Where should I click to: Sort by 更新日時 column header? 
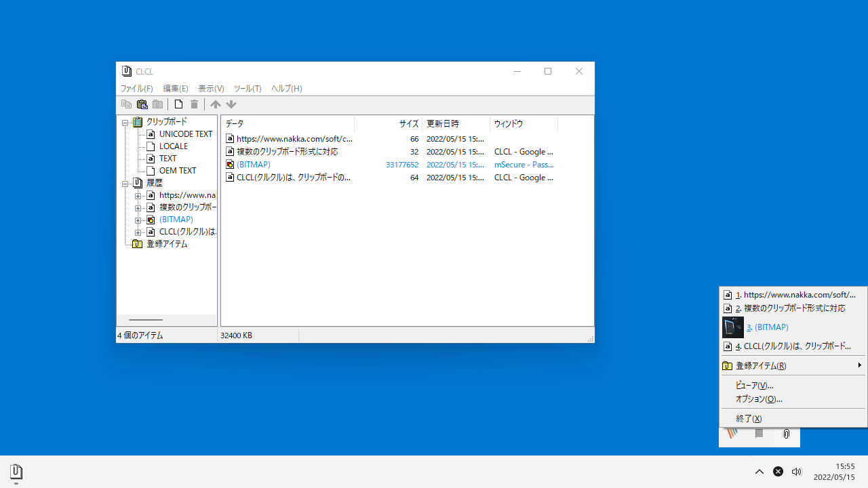[456, 124]
